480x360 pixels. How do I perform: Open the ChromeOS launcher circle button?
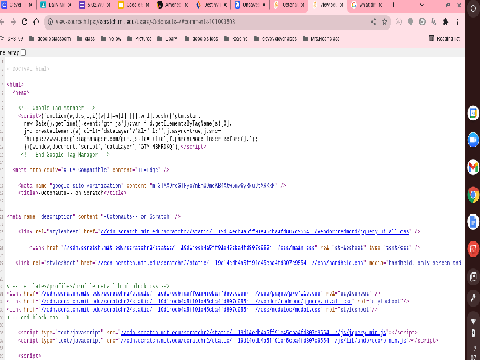point(473,8)
